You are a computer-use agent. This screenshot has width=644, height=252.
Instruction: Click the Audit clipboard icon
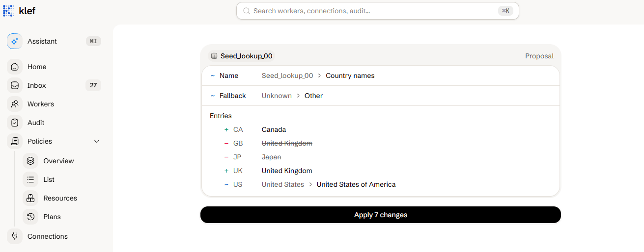tap(15, 123)
